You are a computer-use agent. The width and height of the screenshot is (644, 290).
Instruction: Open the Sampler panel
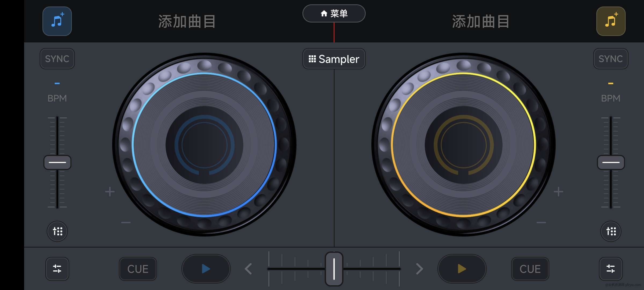334,59
